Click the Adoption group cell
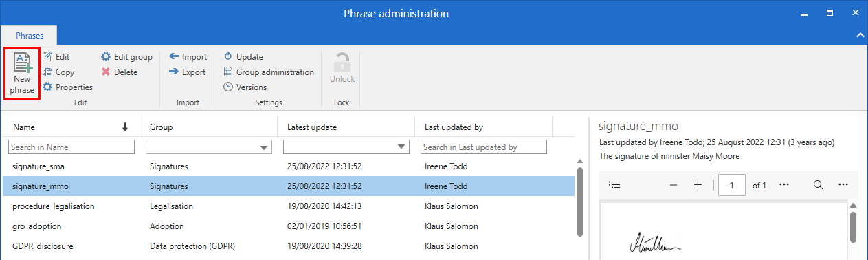Viewport: 868px width, 260px height. tap(167, 226)
